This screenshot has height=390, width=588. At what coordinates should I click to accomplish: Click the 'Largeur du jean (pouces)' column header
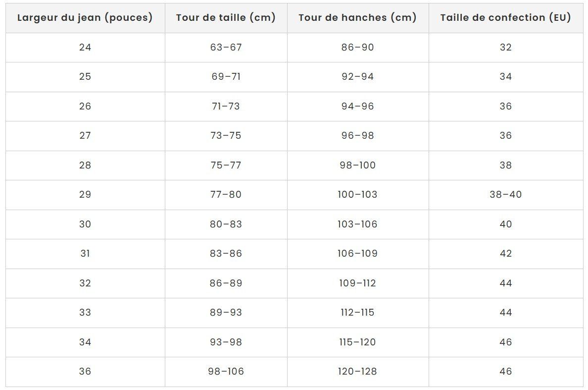(85, 18)
